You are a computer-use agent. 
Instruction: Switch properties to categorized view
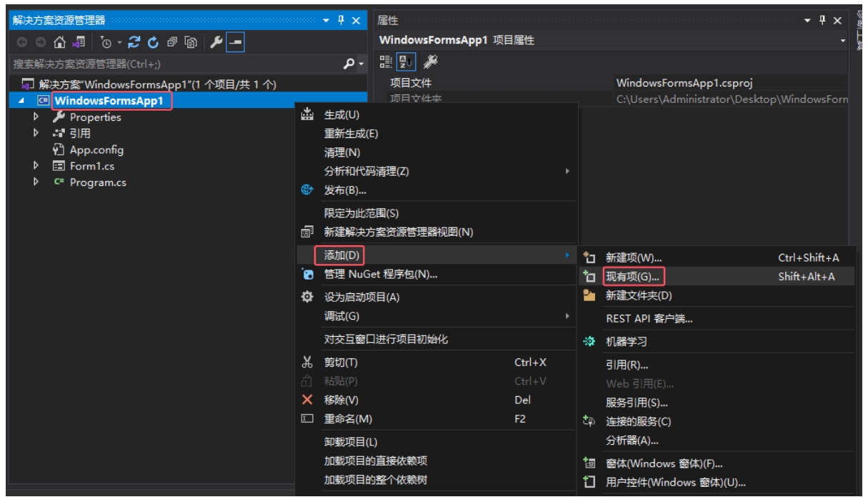(x=386, y=61)
